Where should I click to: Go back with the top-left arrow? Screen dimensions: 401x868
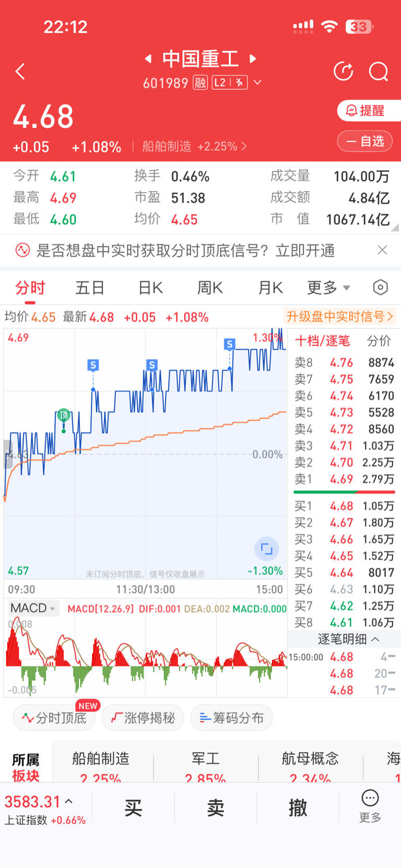(x=20, y=72)
